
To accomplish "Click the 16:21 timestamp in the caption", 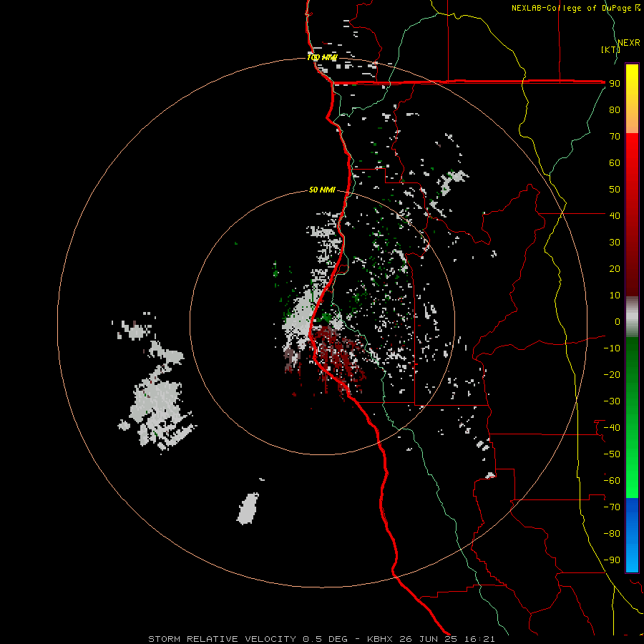I will 479,639.
